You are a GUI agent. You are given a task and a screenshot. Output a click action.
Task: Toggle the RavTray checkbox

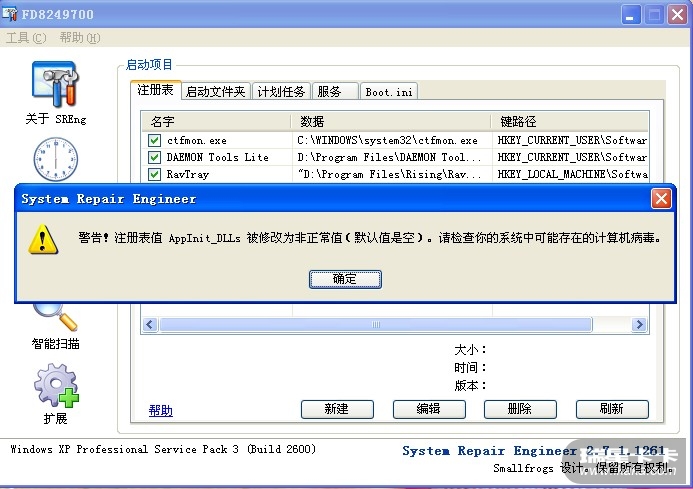click(x=154, y=174)
